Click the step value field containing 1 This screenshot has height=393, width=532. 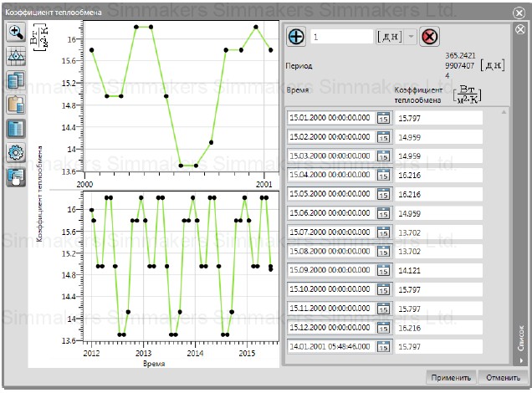point(341,37)
